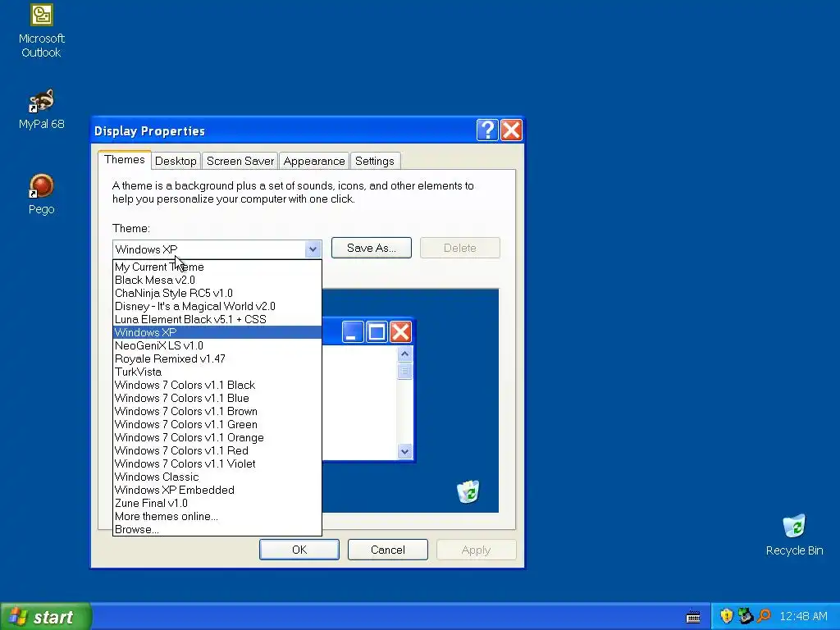Click Save As... button
Viewport: 840px width, 630px height.
[372, 248]
